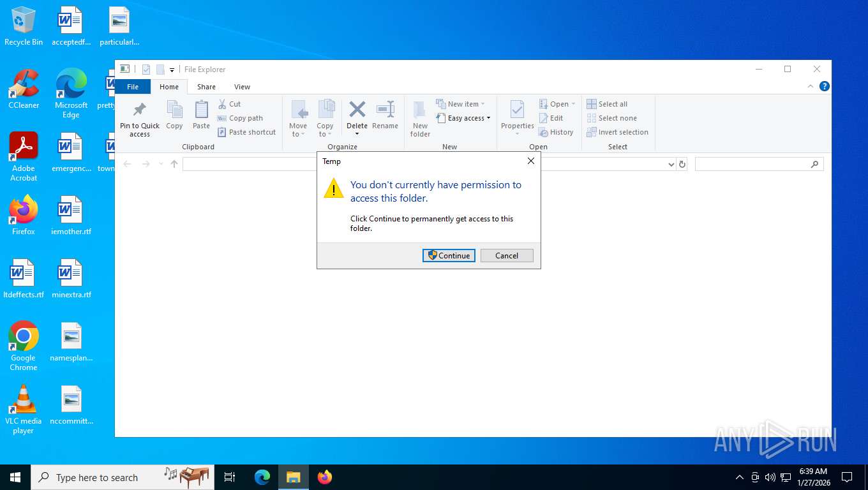This screenshot has height=490, width=868.
Task: Click the Continue button in dialog
Action: pos(449,255)
